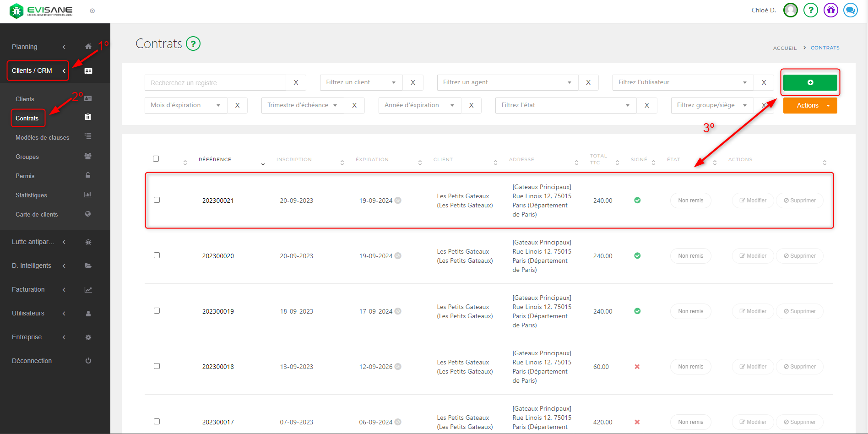Tick the checkbox for contract 202300021

[x=157, y=200]
